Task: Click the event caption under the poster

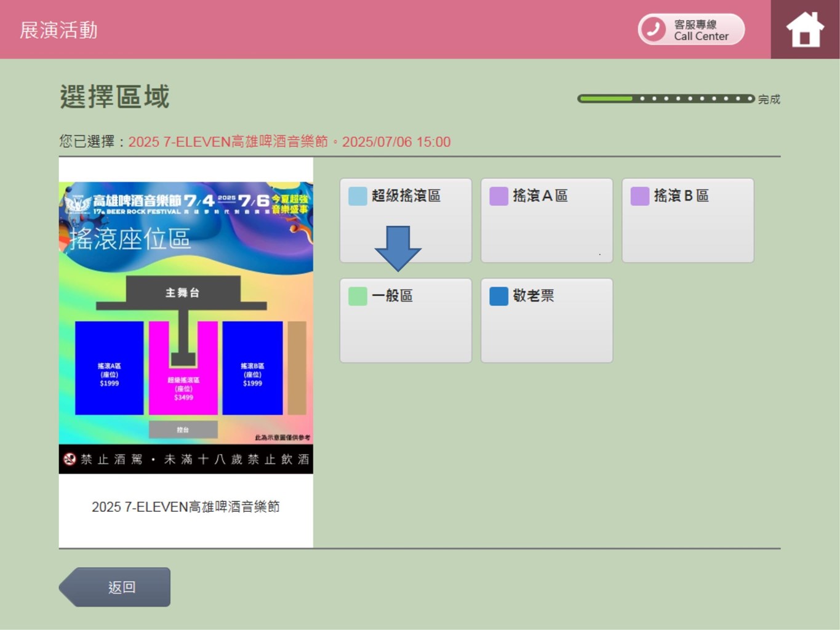Action: pos(186,507)
